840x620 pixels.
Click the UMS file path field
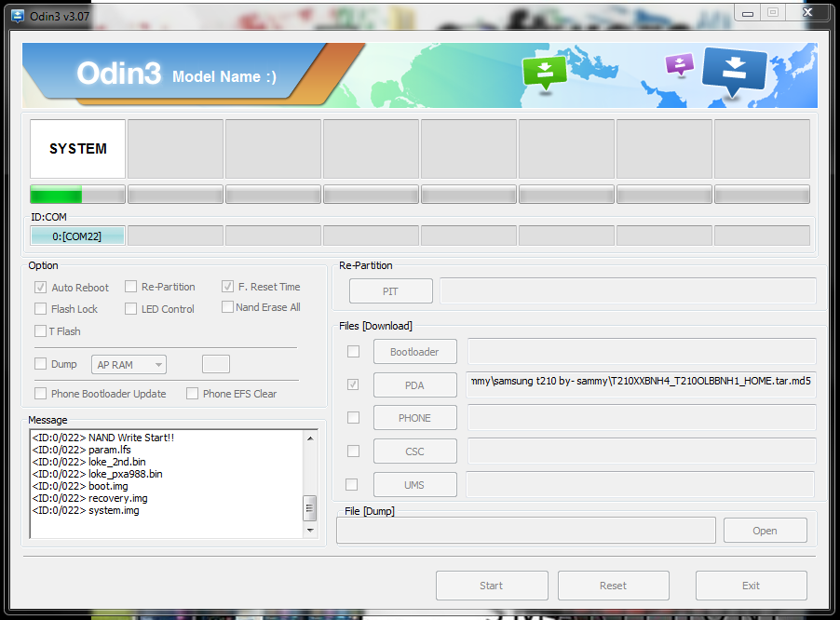point(640,484)
